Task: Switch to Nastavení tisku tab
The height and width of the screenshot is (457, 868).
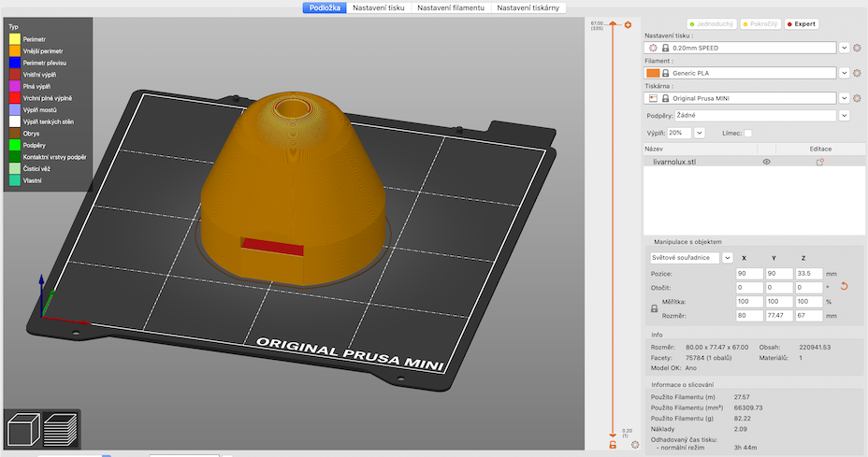Action: point(380,7)
